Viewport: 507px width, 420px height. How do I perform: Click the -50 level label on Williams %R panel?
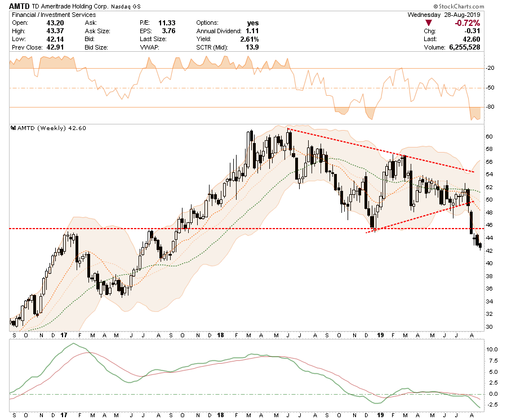coord(491,88)
